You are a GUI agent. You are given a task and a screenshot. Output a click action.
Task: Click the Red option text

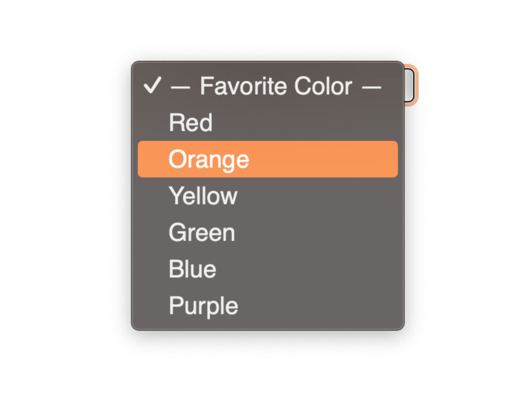[191, 122]
